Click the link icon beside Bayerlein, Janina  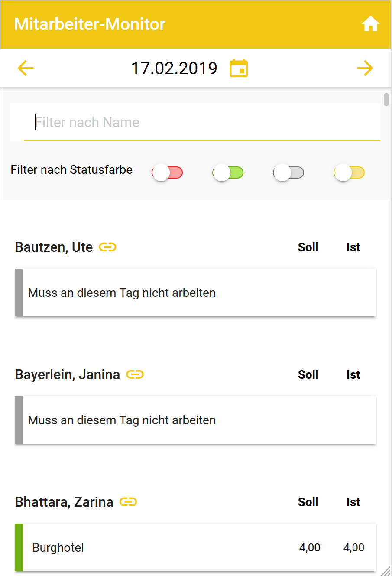(135, 374)
